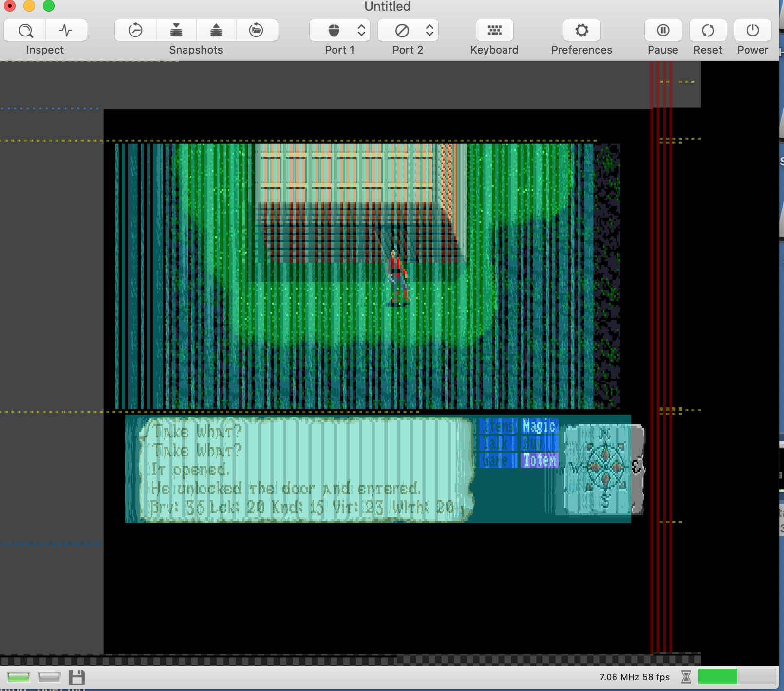784x691 pixels.
Task: Click the brick building in the game scene
Action: 360,202
